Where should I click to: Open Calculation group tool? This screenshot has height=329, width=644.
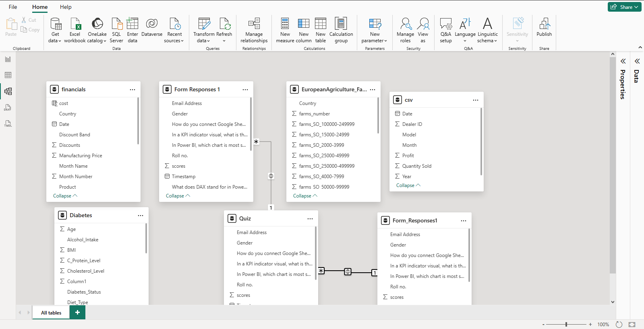pos(341,30)
